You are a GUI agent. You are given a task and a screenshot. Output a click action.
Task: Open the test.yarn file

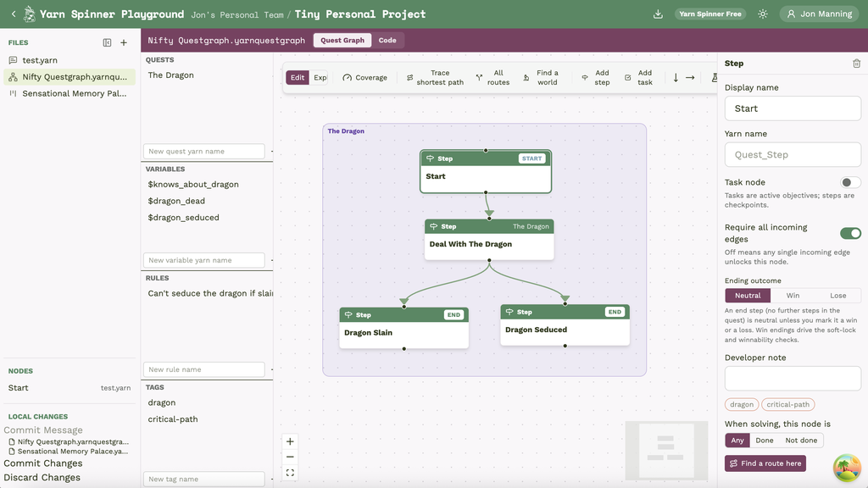pos(70,60)
